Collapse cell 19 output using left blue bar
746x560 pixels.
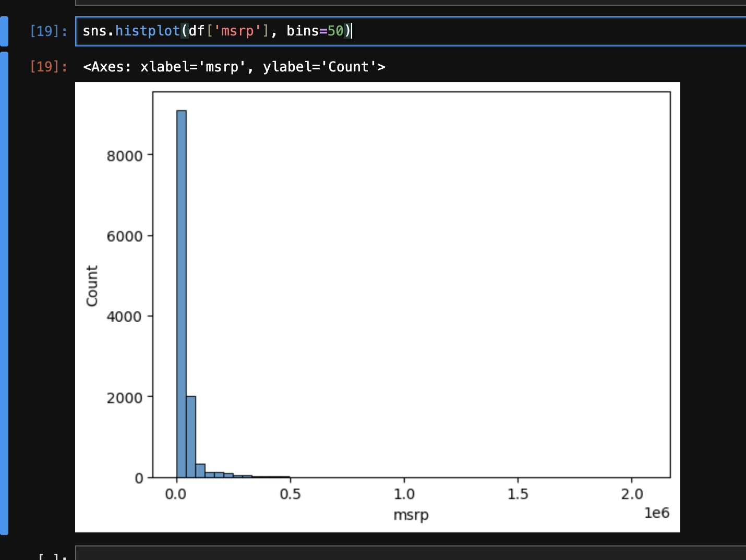[x=4, y=292]
